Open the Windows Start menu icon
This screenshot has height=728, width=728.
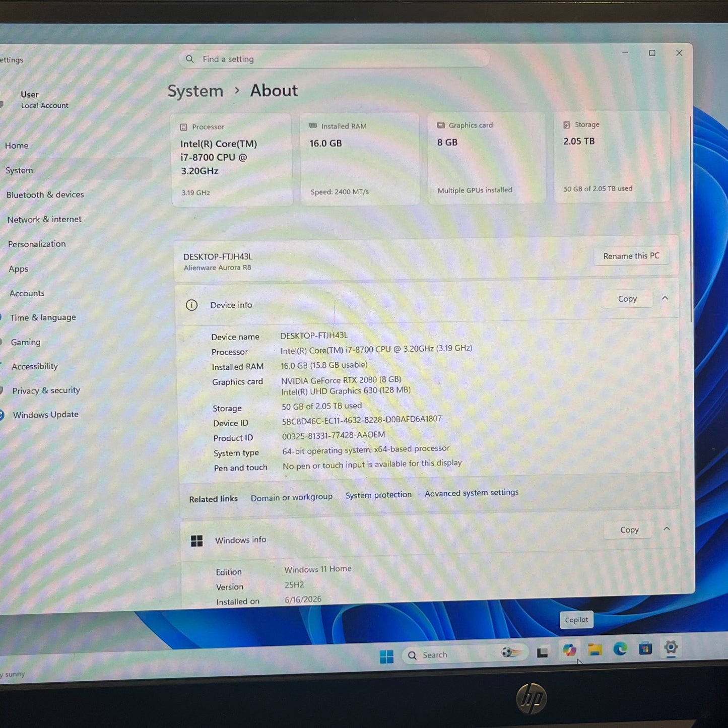pos(386,656)
